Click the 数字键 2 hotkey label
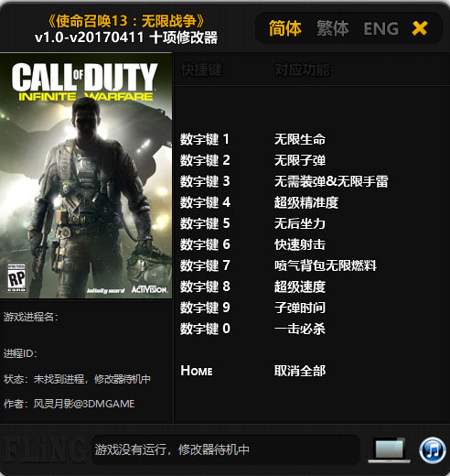Image resolution: width=450 pixels, height=476 pixels. [x=205, y=160]
